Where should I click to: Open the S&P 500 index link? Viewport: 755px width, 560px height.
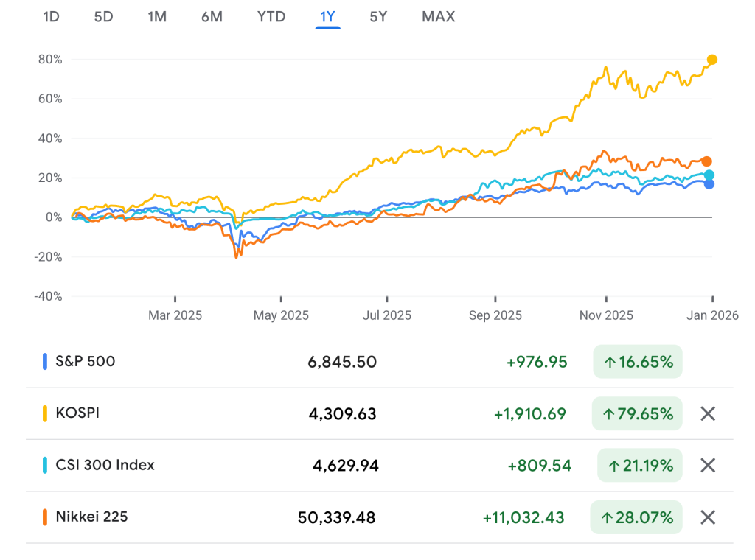(86, 361)
